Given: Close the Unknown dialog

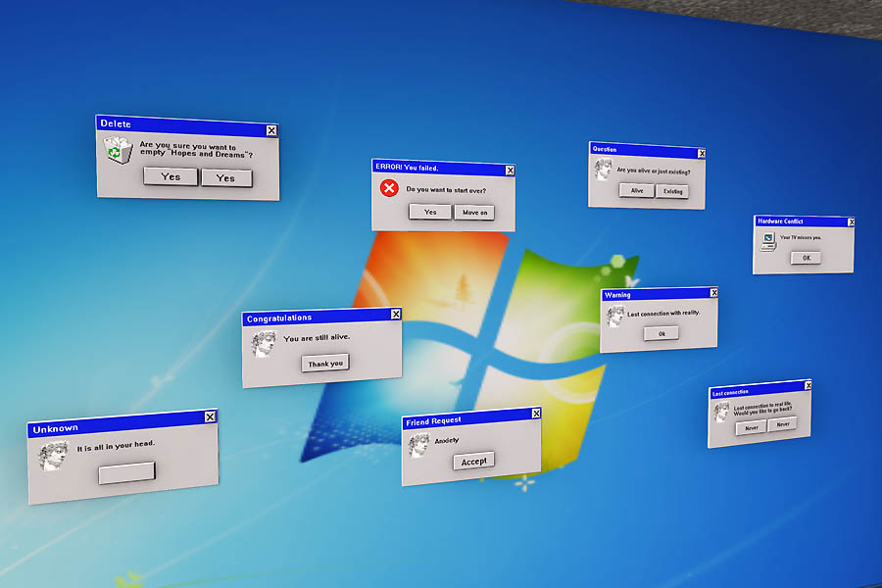Looking at the screenshot, I should pyautogui.click(x=210, y=416).
